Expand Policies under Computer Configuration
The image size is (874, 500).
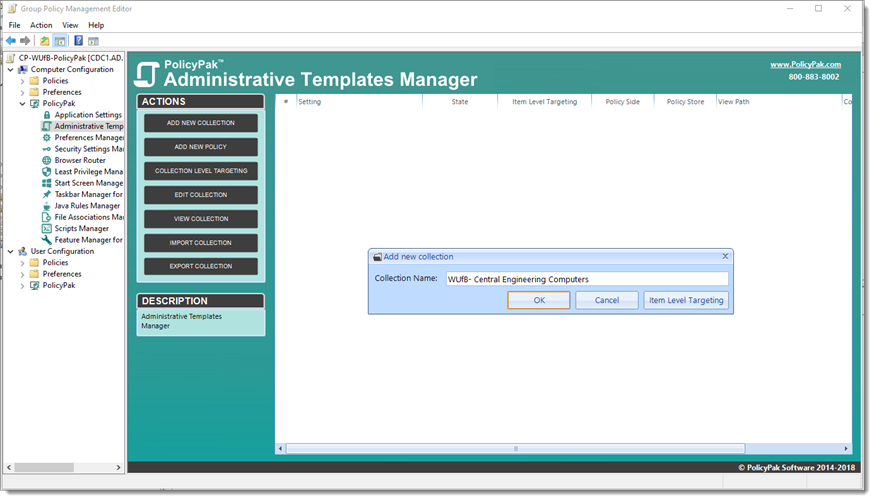coord(22,81)
